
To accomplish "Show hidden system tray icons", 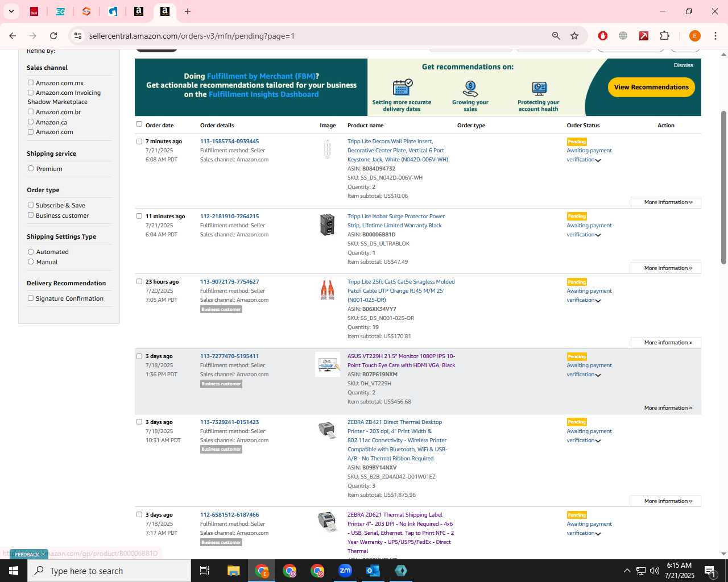I will pos(627,571).
